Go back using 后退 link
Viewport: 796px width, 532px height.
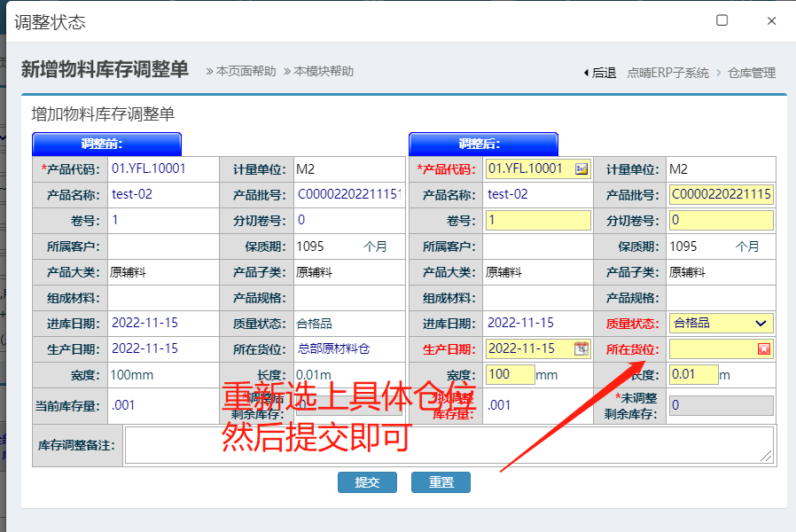[599, 73]
